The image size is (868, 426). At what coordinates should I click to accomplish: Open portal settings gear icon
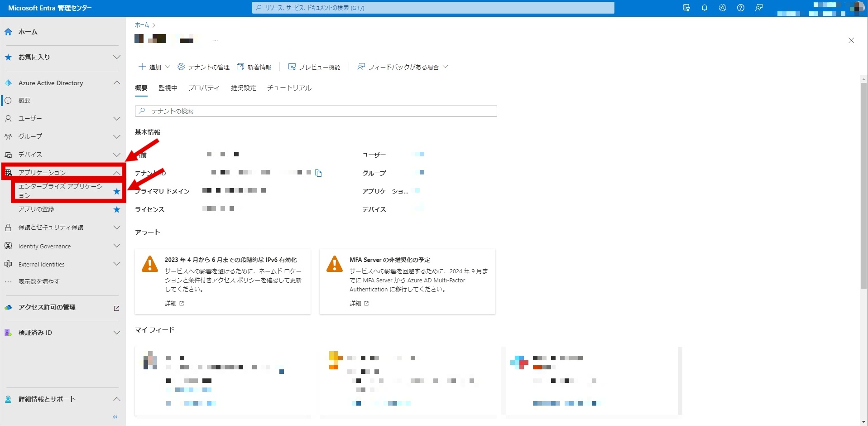tap(723, 8)
